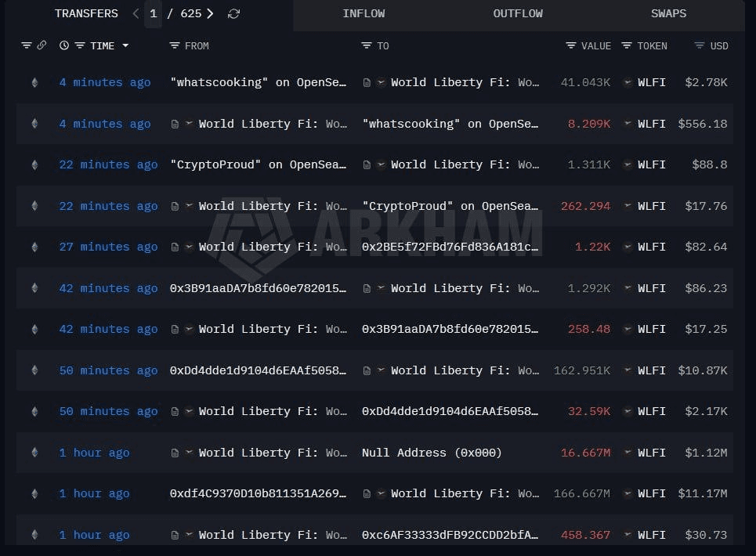756x556 pixels.
Task: Click contract document icon in $556.18 row
Action: click(x=175, y=125)
